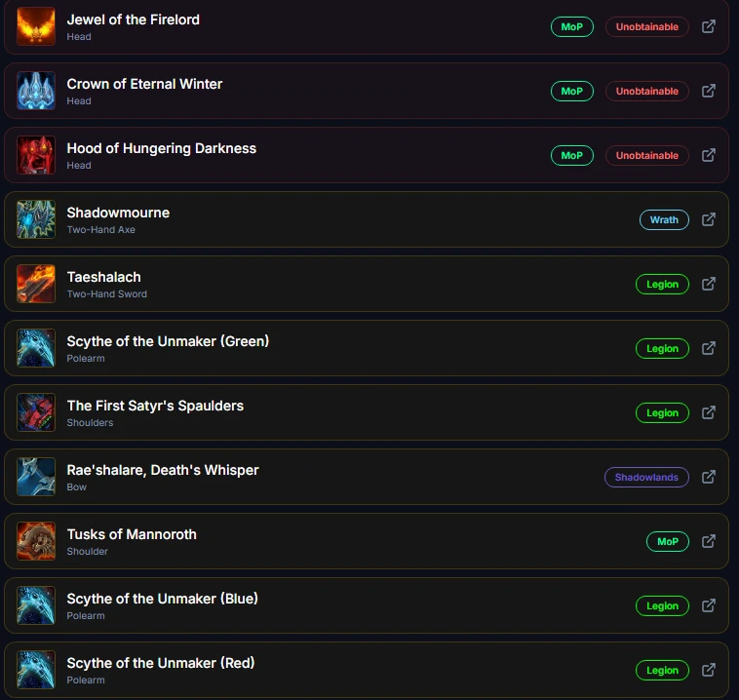The height and width of the screenshot is (700, 739).
Task: Click the Legion tag on Taeshalach
Action: (662, 285)
